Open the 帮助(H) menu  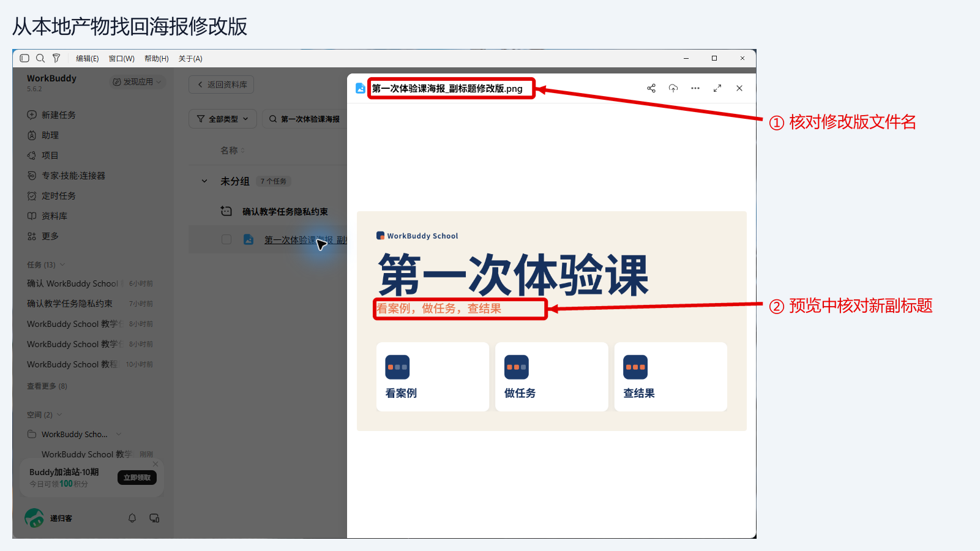point(156,59)
